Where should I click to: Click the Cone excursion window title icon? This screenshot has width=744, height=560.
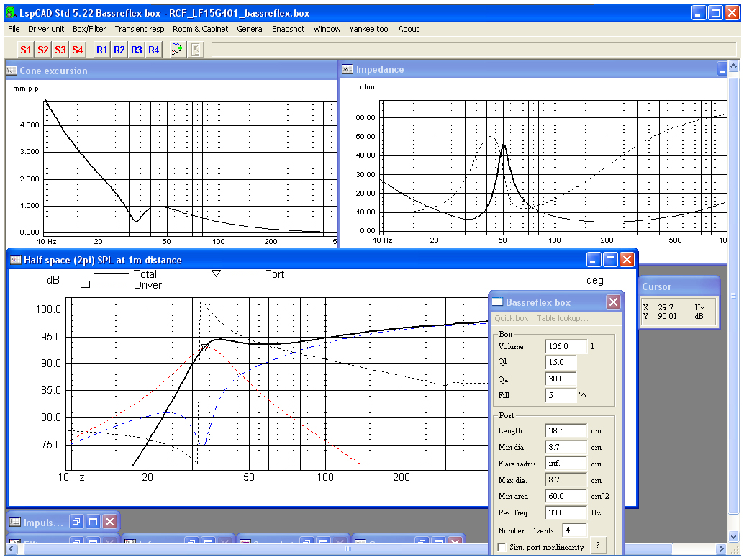click(12, 71)
